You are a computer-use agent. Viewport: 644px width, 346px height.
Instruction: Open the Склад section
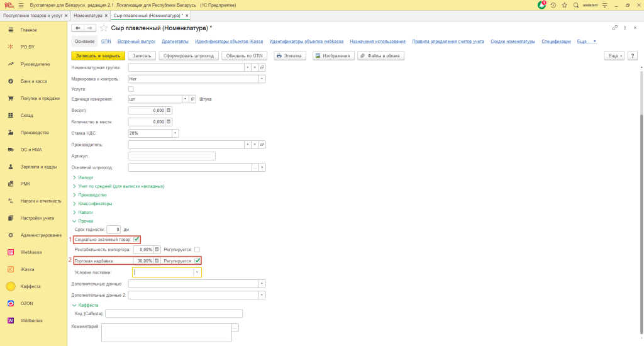[26, 116]
